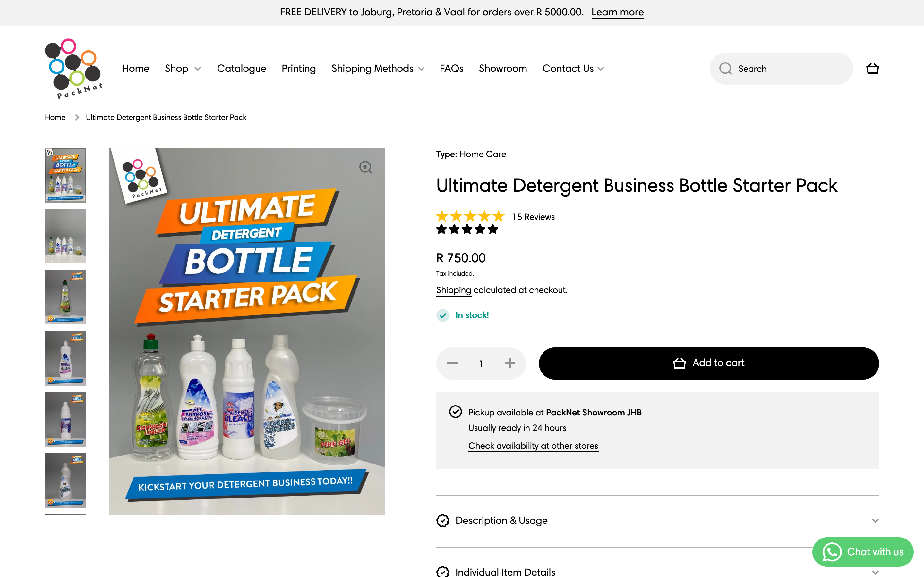
Task: Click the Learn more delivery link
Action: point(617,12)
